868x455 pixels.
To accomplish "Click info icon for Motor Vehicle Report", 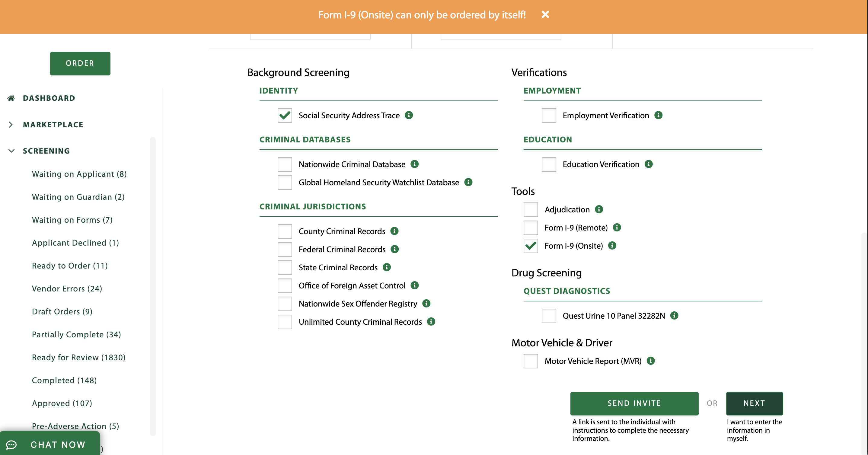I will coord(651,361).
